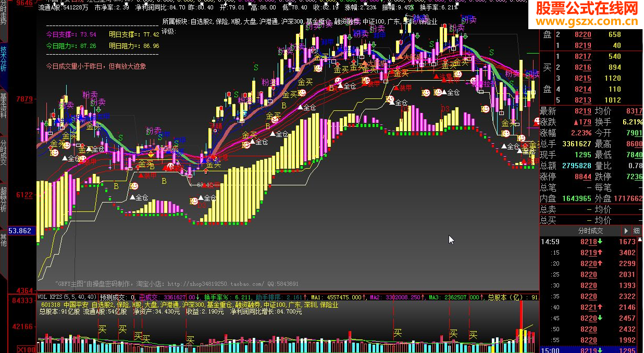
Task: Click the 601318 中国平安 stock name
Action: 65,305
